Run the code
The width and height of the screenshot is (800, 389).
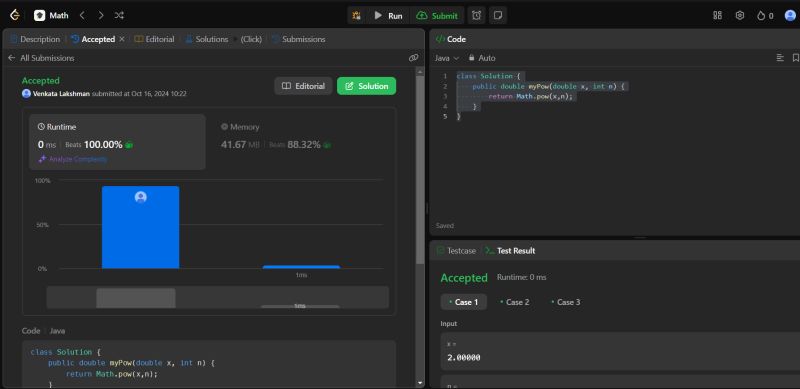(388, 15)
